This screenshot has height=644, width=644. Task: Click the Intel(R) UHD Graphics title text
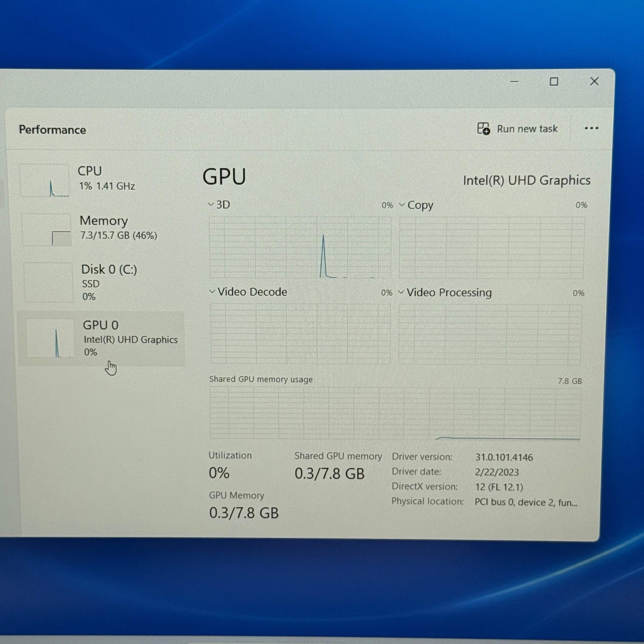pyautogui.click(x=526, y=180)
